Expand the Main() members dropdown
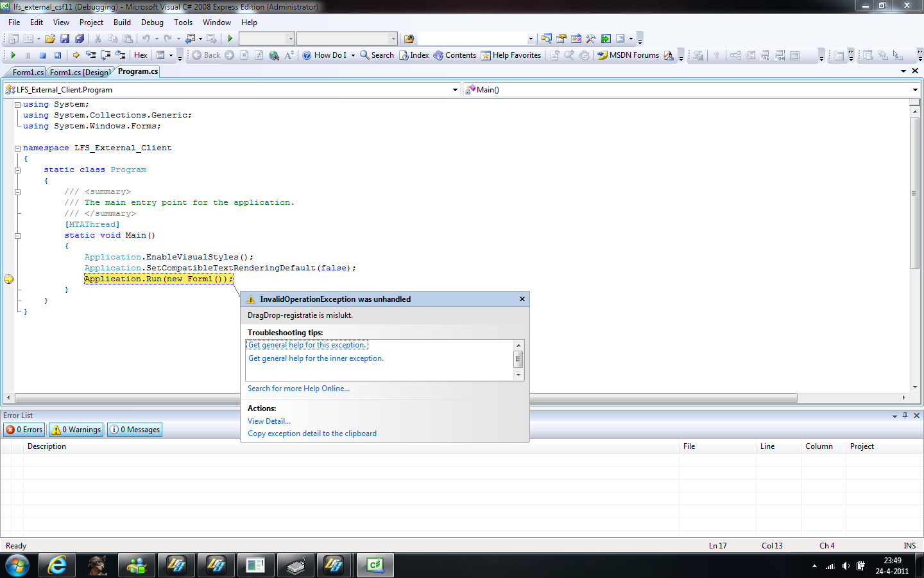924x578 pixels. pyautogui.click(x=915, y=90)
